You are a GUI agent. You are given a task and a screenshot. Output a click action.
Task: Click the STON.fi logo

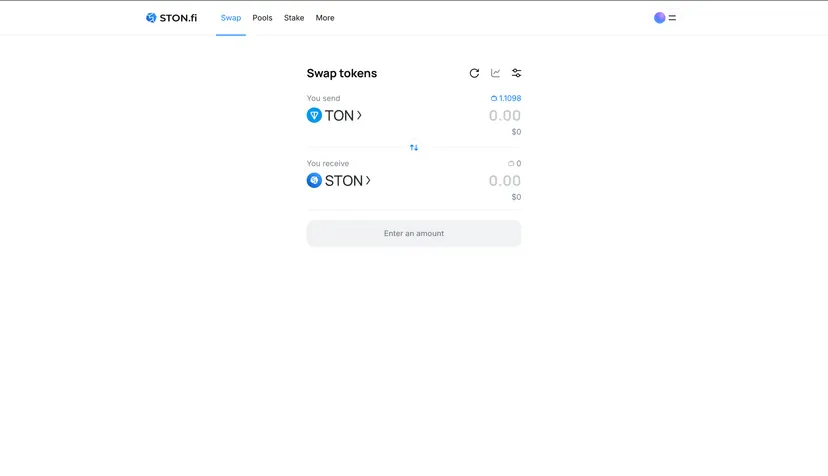click(x=171, y=18)
